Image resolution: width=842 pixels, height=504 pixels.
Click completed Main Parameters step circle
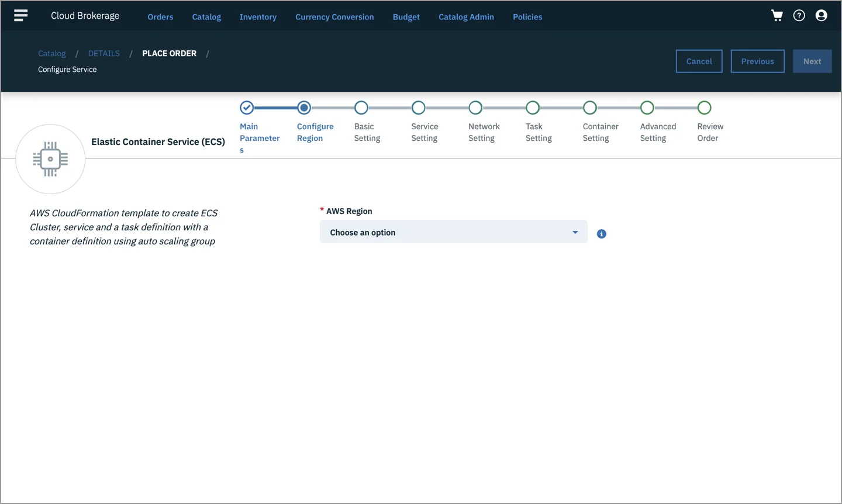247,108
